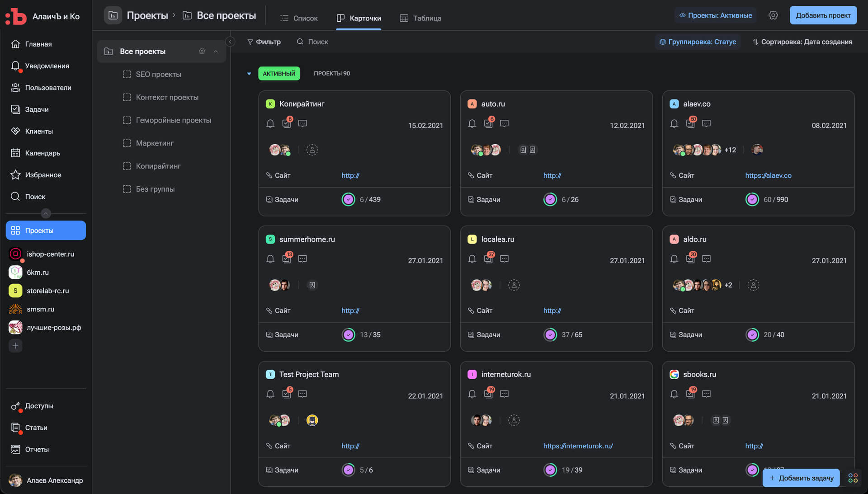This screenshot has width=868, height=494.
Task: Click the tasks icon with badge on alaev.co card
Action: [690, 123]
